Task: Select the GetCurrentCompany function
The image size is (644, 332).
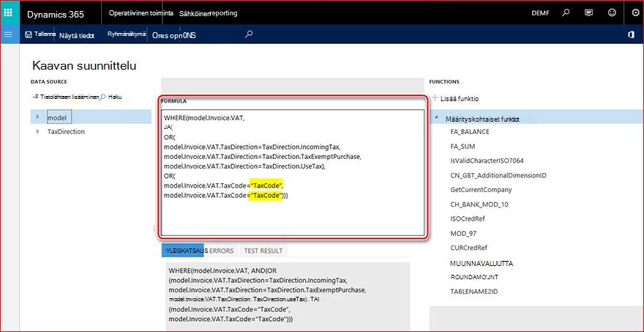Action: coord(481,190)
